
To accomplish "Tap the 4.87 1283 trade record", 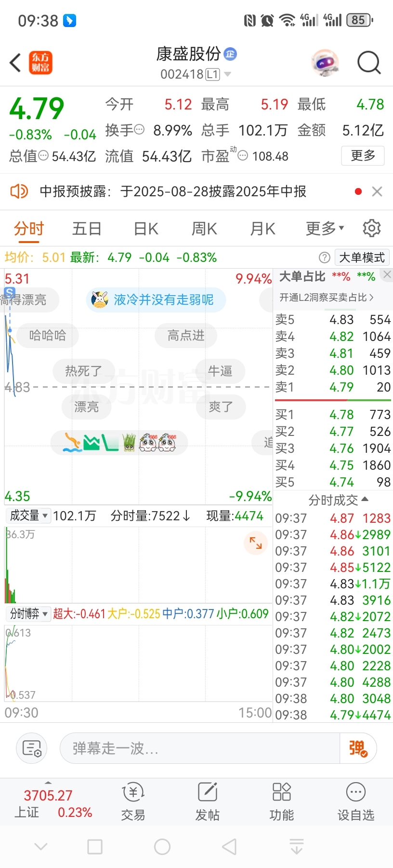I will click(333, 518).
